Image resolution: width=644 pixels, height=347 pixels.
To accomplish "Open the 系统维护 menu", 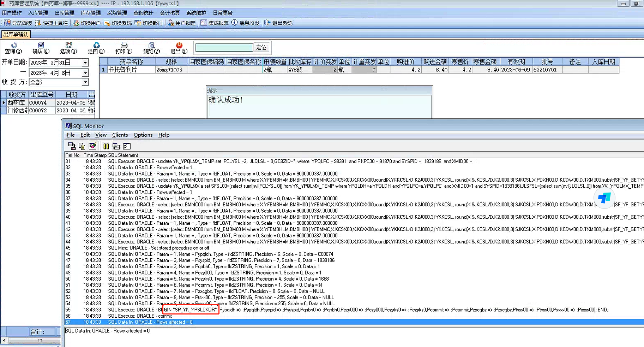I will coord(196,13).
